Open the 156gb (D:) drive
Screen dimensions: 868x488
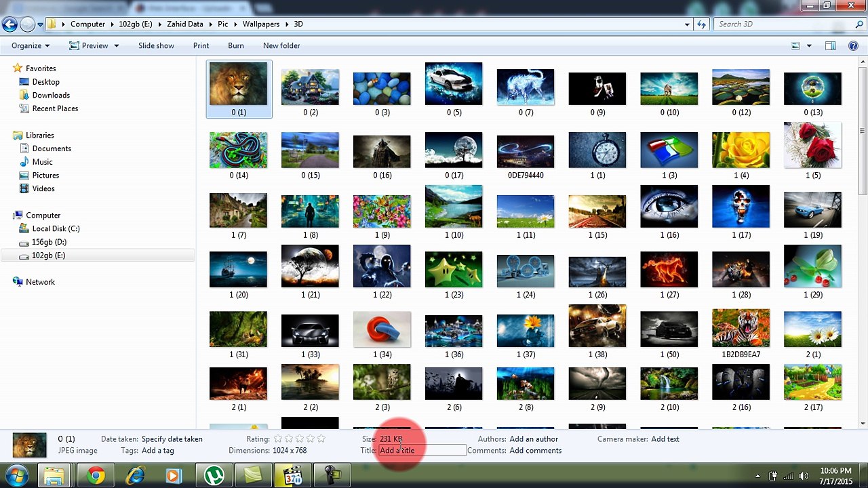(49, 242)
